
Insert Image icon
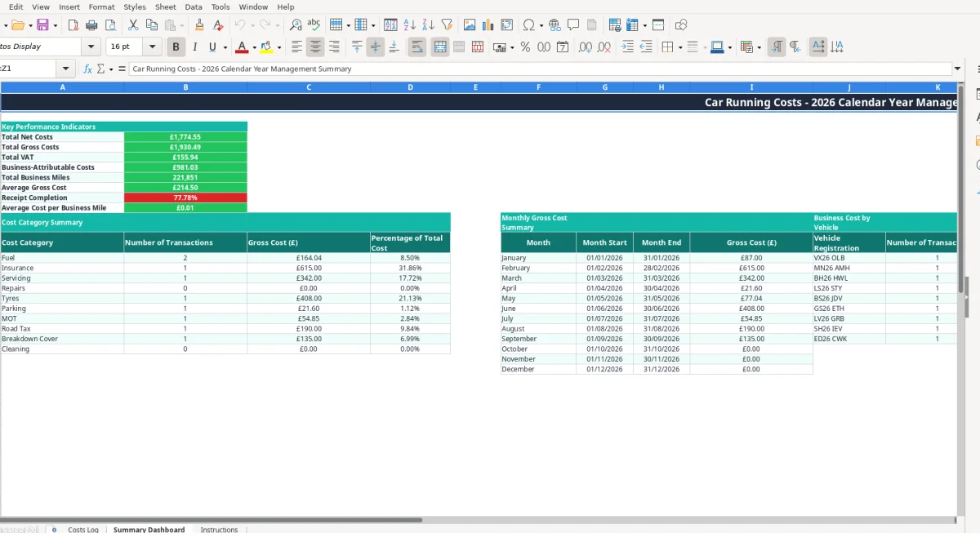pos(470,25)
